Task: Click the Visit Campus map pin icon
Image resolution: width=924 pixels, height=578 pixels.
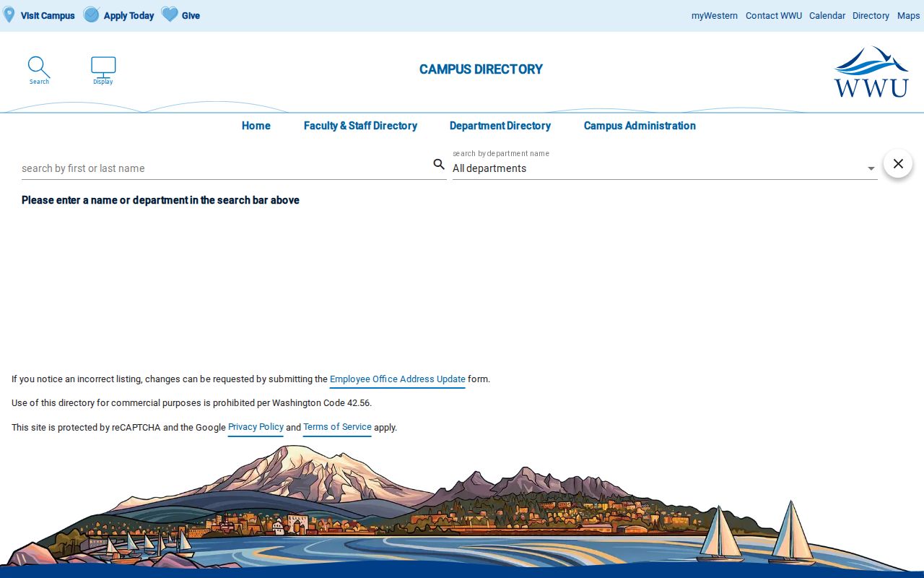Action: pos(9,15)
